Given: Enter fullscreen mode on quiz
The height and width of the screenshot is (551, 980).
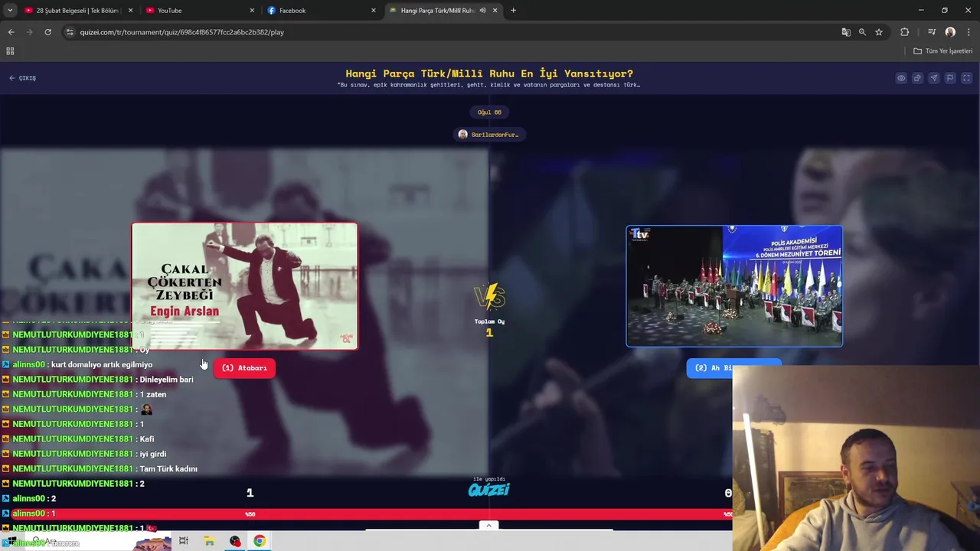Looking at the screenshot, I should point(966,78).
